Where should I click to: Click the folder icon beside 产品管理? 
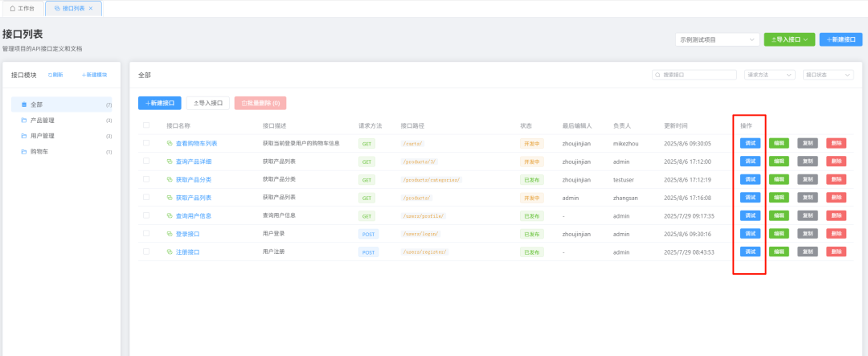(x=24, y=121)
